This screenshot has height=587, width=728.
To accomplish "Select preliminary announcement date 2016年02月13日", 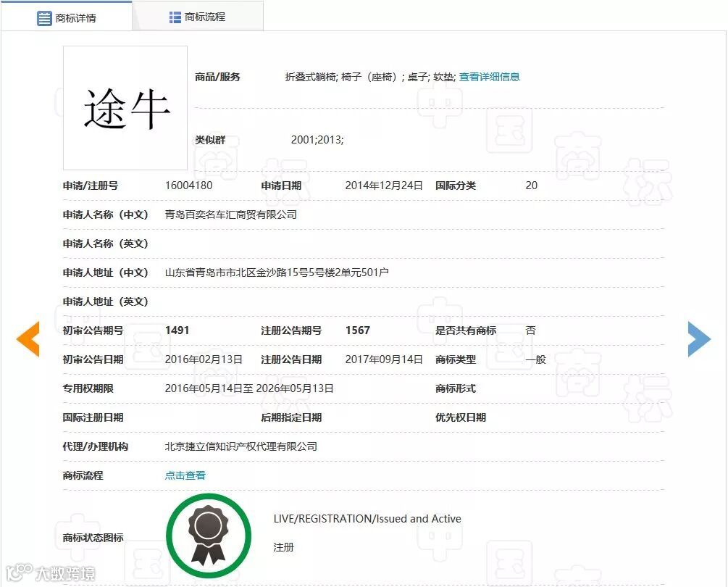I will (x=204, y=359).
